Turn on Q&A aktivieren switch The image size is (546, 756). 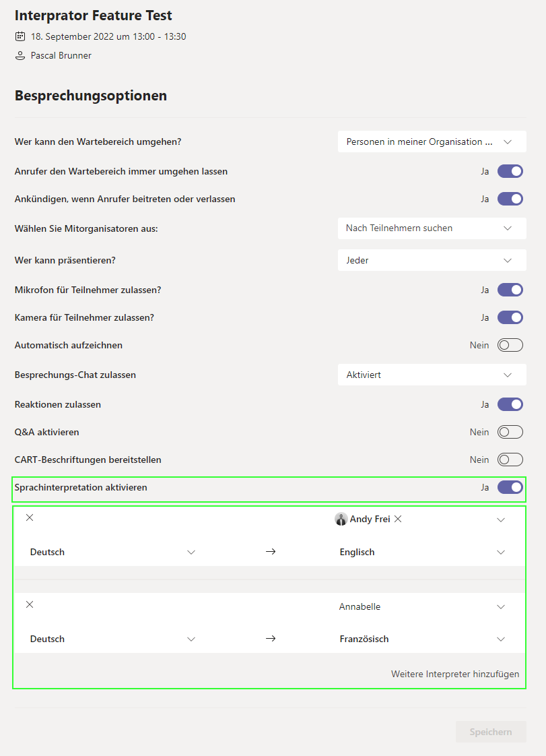(x=510, y=432)
